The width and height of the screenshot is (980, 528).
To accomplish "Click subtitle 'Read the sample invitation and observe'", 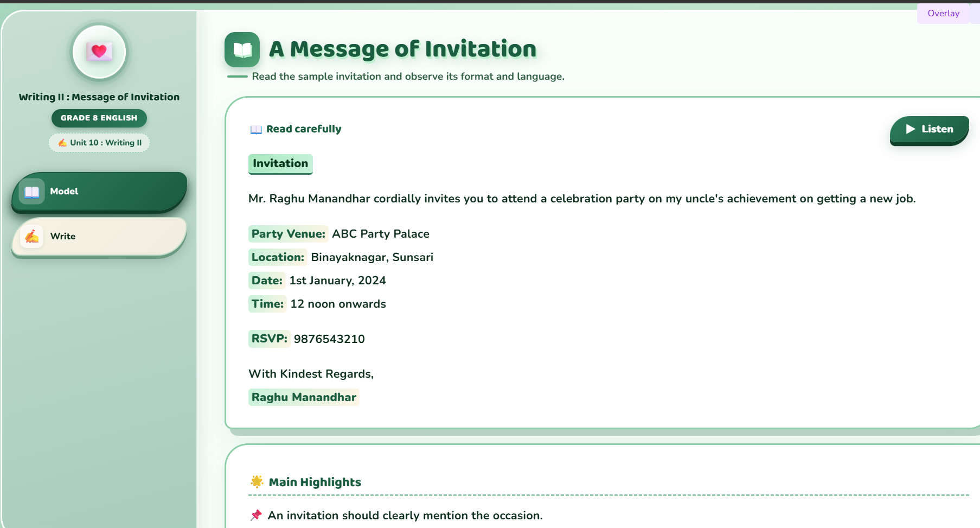I will [408, 77].
